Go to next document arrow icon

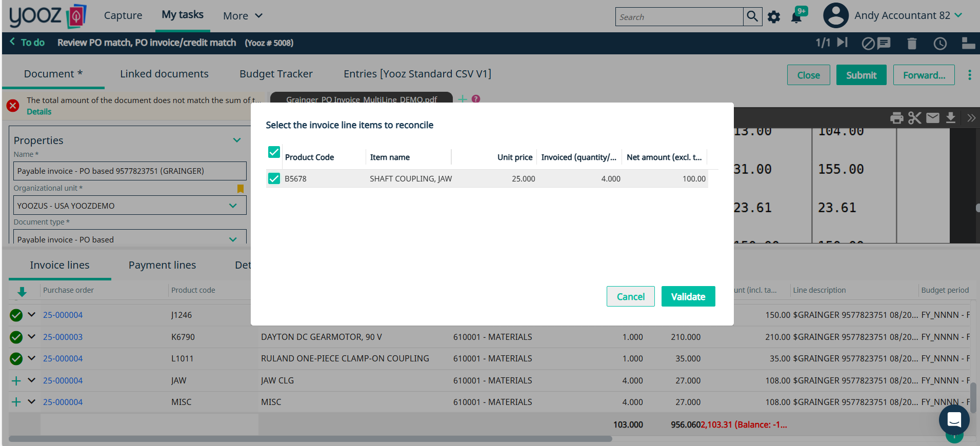tap(843, 43)
